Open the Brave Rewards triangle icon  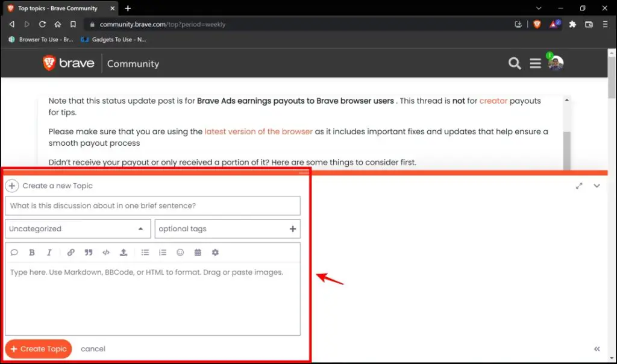click(554, 24)
